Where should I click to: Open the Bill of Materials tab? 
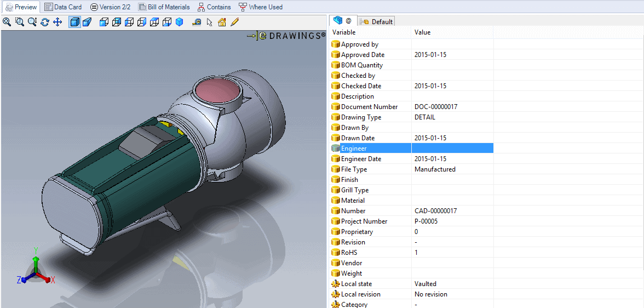tap(164, 7)
